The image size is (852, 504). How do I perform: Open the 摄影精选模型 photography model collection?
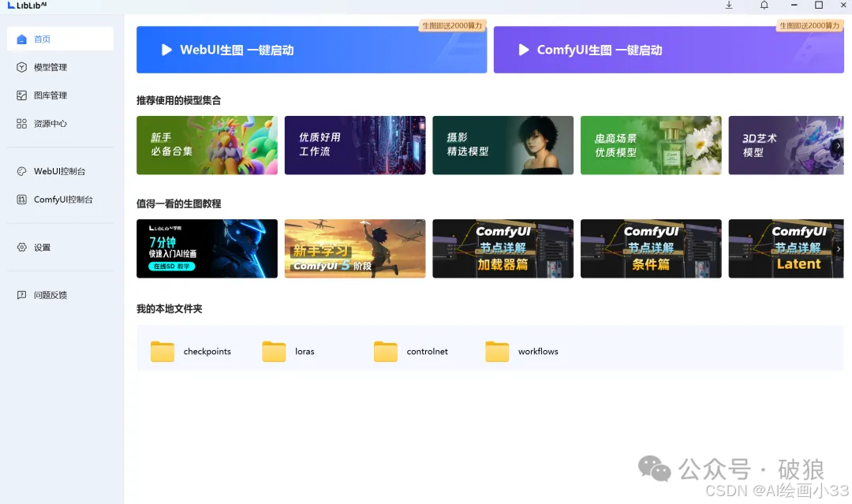503,145
